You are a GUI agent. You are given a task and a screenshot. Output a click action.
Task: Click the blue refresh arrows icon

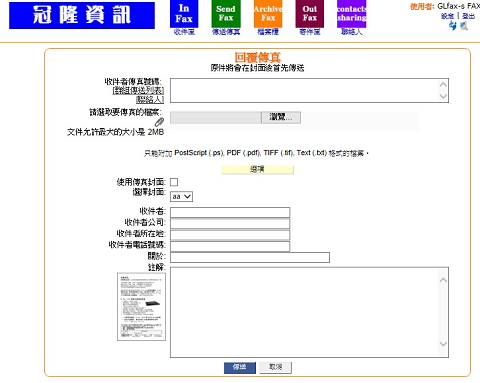[453, 26]
